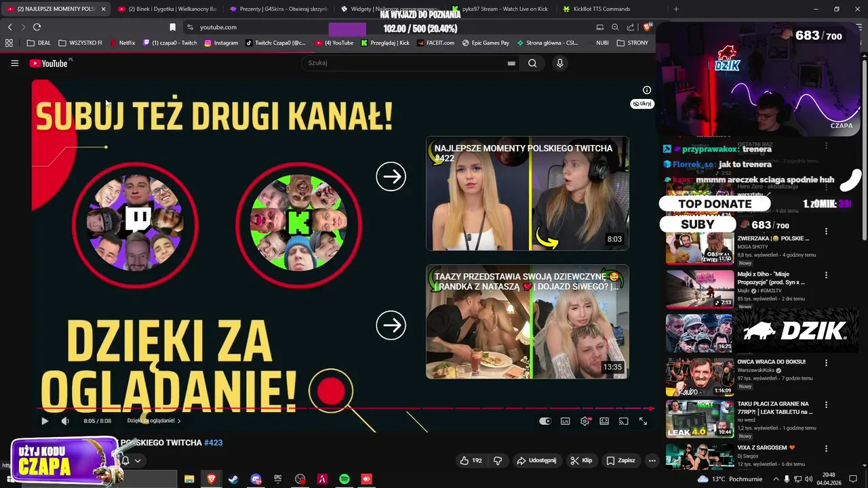Toggle the autoplay switch in player

pos(545,421)
